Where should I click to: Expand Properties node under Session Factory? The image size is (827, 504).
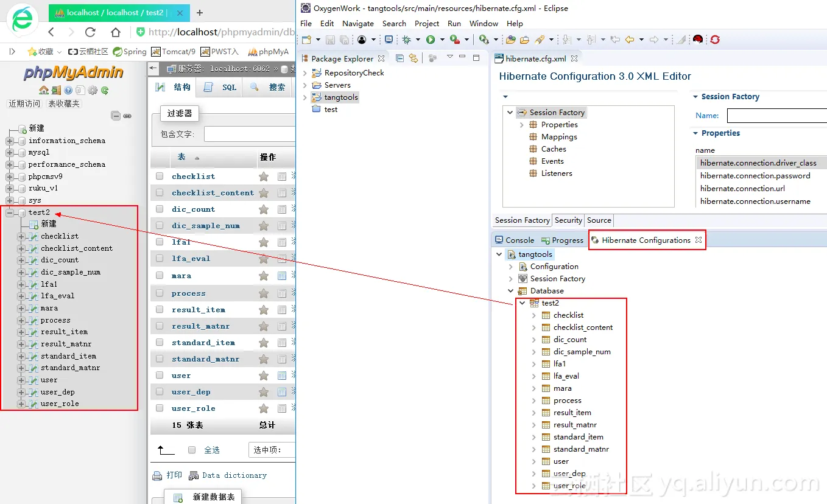522,125
